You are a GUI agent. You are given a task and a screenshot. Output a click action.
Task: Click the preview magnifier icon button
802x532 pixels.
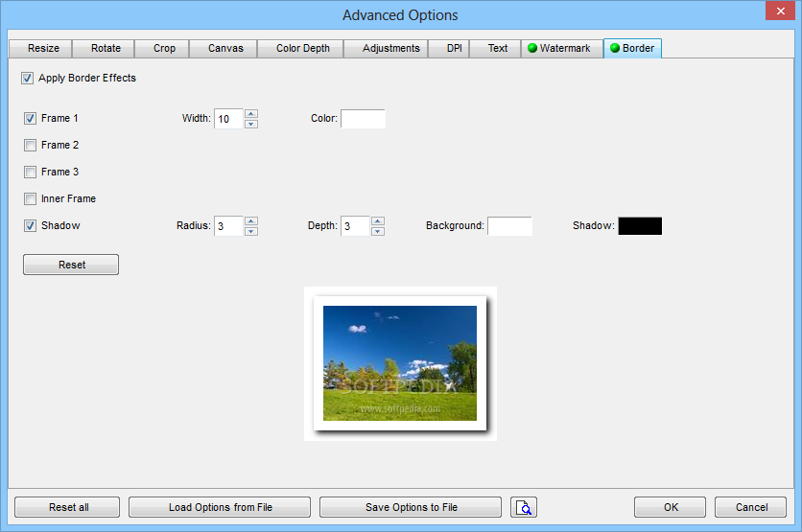(x=523, y=507)
